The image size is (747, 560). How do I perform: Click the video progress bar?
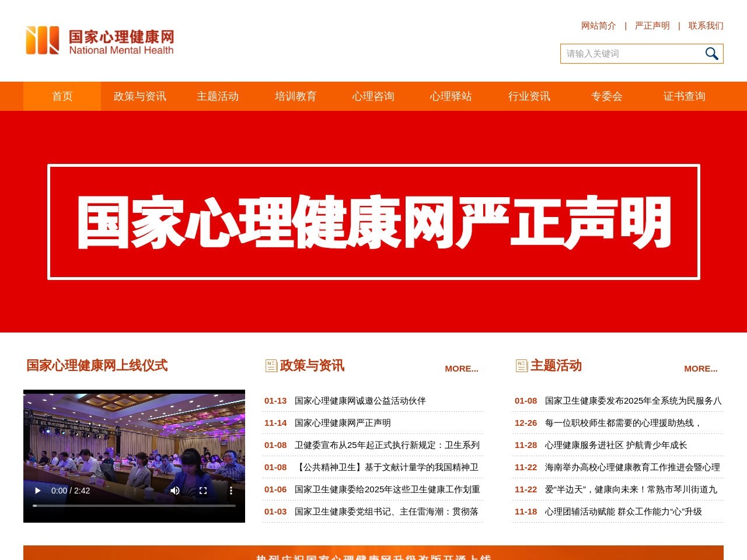(134, 506)
